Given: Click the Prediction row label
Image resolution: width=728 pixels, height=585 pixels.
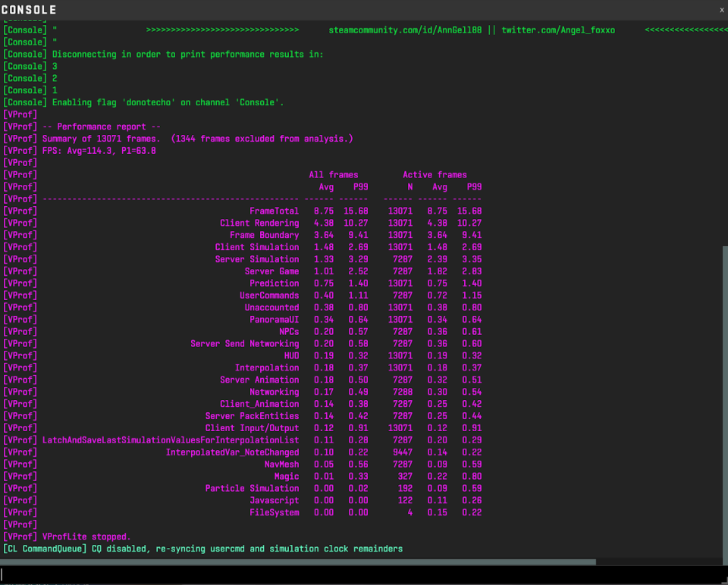Looking at the screenshot, I should click(x=274, y=283).
